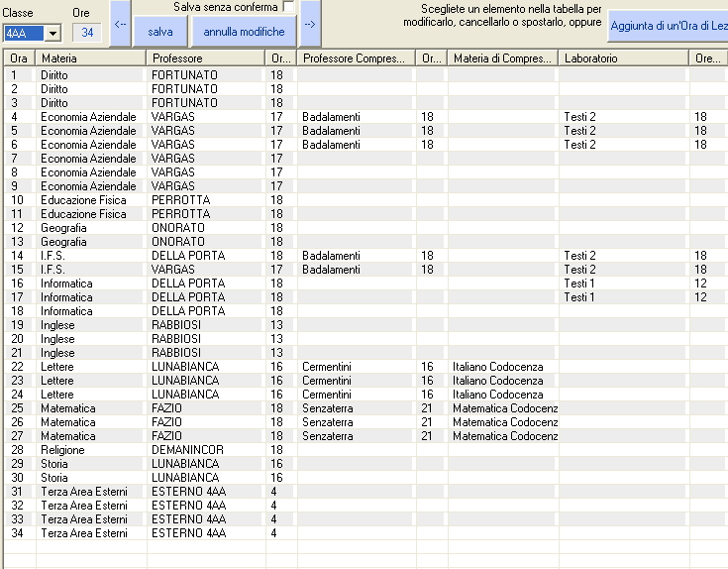Click the Classe field showing 4AA
The height and width of the screenshot is (569, 728).
click(24, 33)
